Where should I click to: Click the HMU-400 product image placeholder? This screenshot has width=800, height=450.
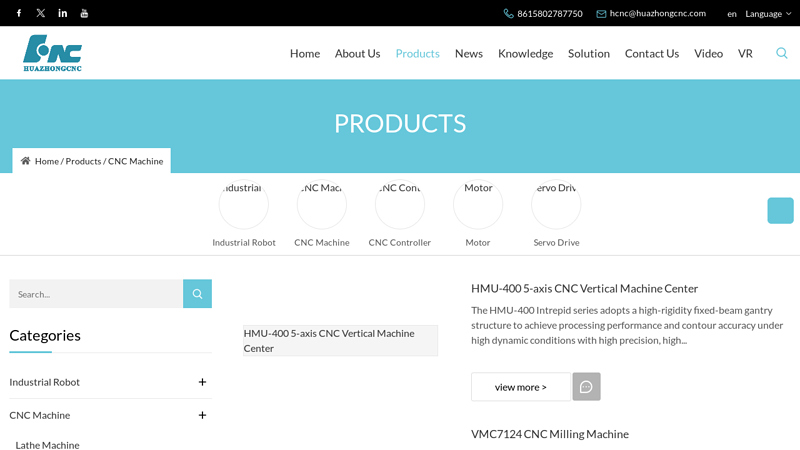340,340
